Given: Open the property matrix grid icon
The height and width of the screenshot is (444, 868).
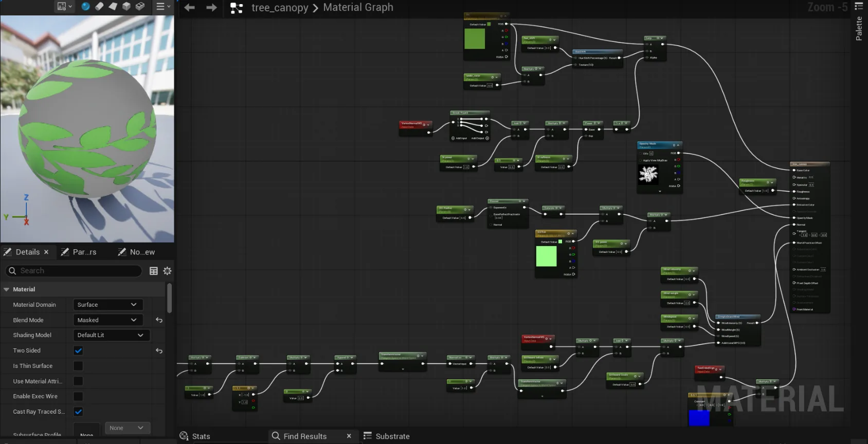Looking at the screenshot, I should tap(153, 271).
